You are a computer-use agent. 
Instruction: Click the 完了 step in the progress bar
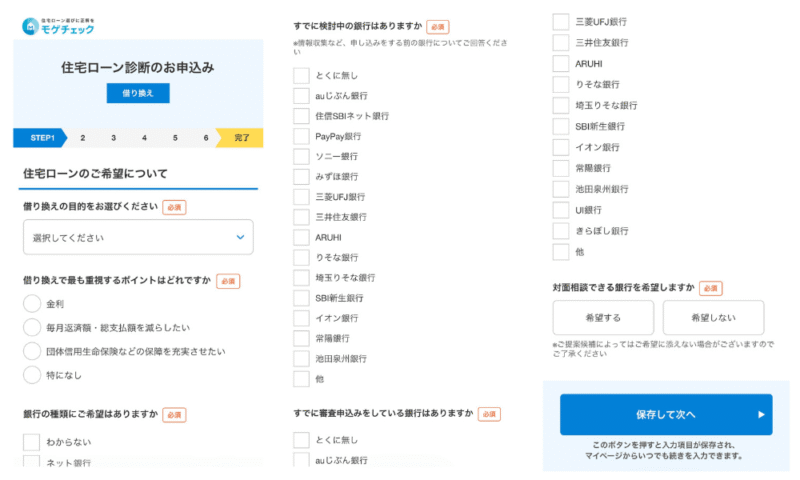(241, 138)
